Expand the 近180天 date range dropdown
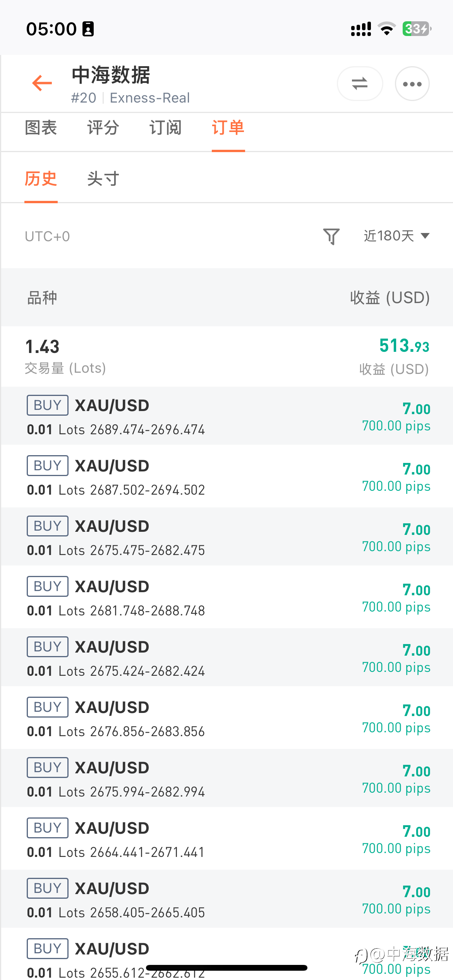 pyautogui.click(x=396, y=236)
